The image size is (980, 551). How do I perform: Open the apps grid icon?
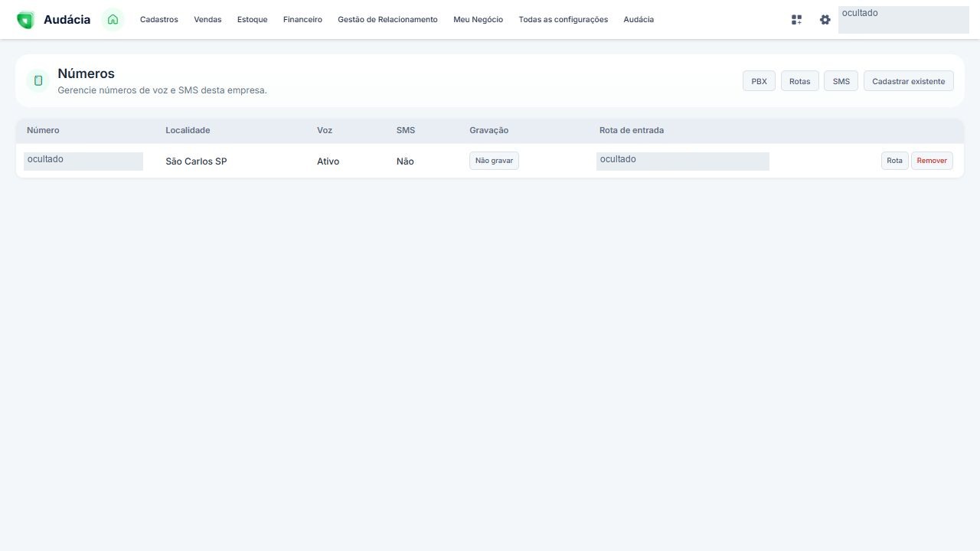pyautogui.click(x=796, y=20)
